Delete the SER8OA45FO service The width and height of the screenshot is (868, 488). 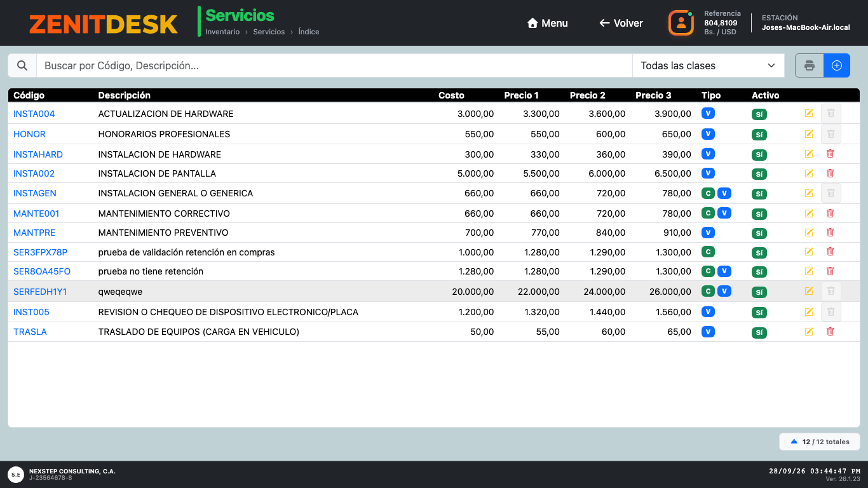tap(830, 271)
